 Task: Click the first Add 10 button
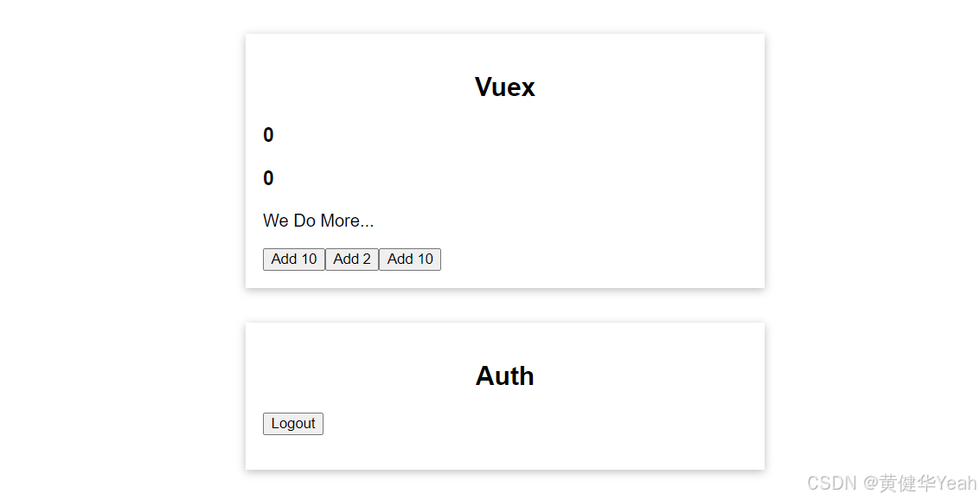293,259
